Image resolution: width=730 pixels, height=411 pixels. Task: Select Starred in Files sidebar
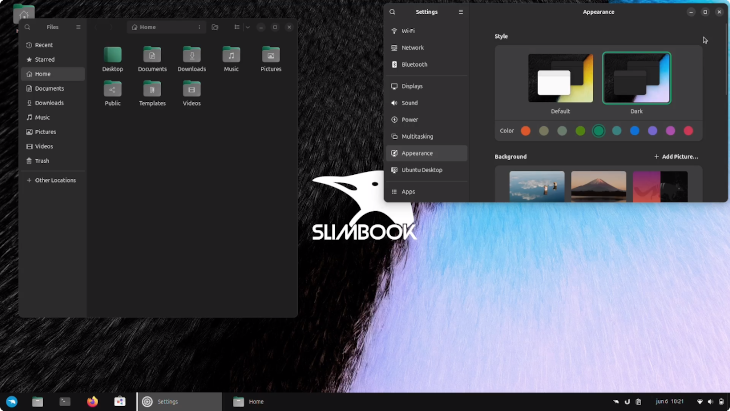click(53, 60)
